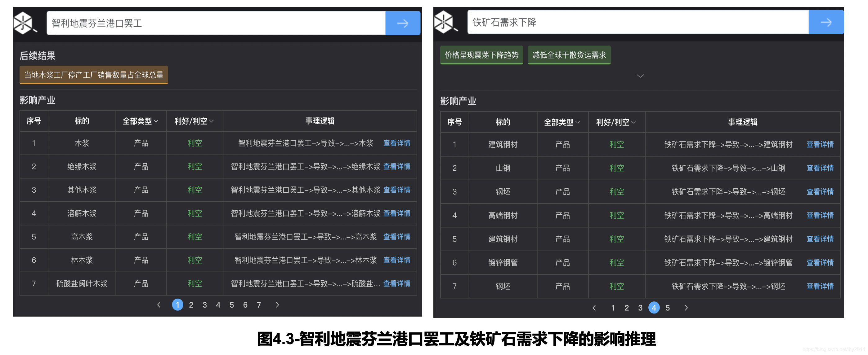Click the app logo beside right search bar
This screenshot has width=868, height=355.
pyautogui.click(x=444, y=22)
